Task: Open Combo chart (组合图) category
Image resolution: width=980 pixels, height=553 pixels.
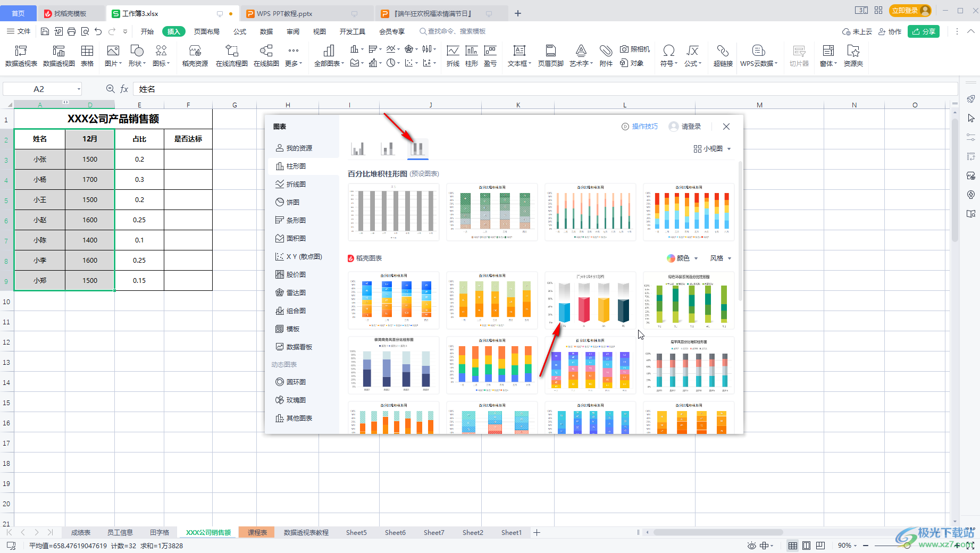Action: 291,311
